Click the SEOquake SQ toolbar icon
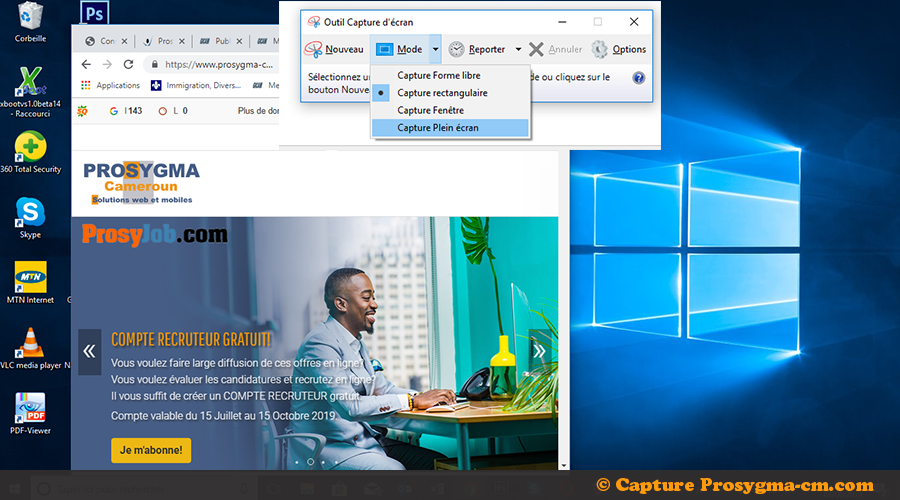This screenshot has height=500, width=900. point(83,111)
